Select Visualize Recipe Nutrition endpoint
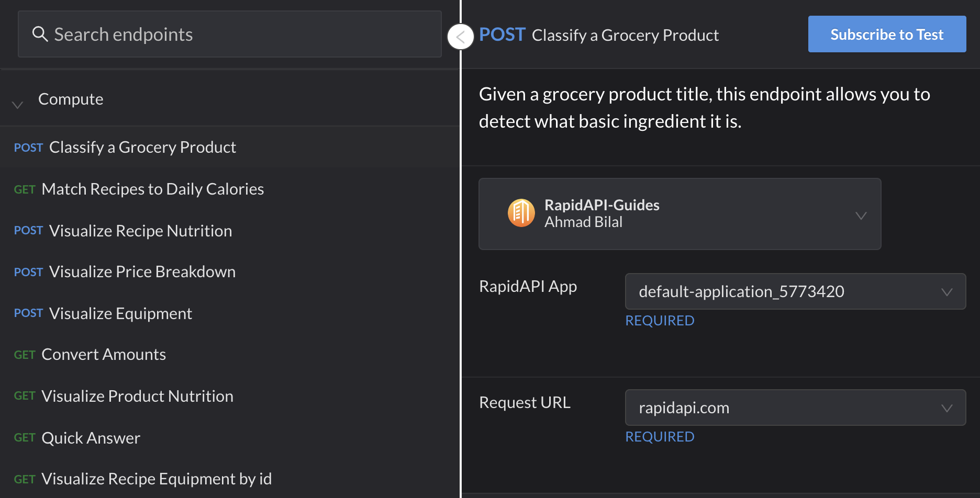 click(x=230, y=231)
